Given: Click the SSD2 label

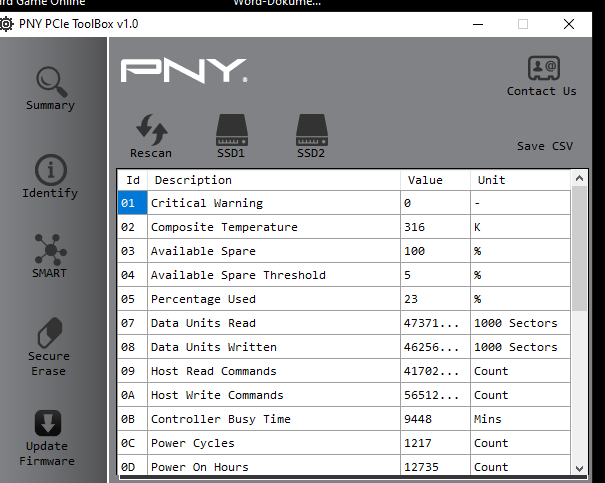Looking at the screenshot, I should 311,153.
